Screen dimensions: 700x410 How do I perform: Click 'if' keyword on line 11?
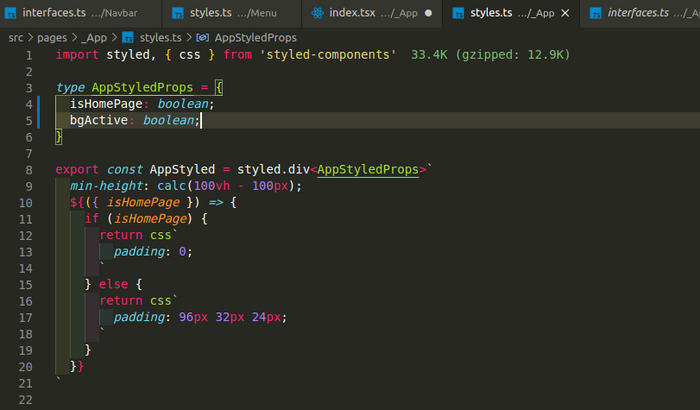coord(92,218)
